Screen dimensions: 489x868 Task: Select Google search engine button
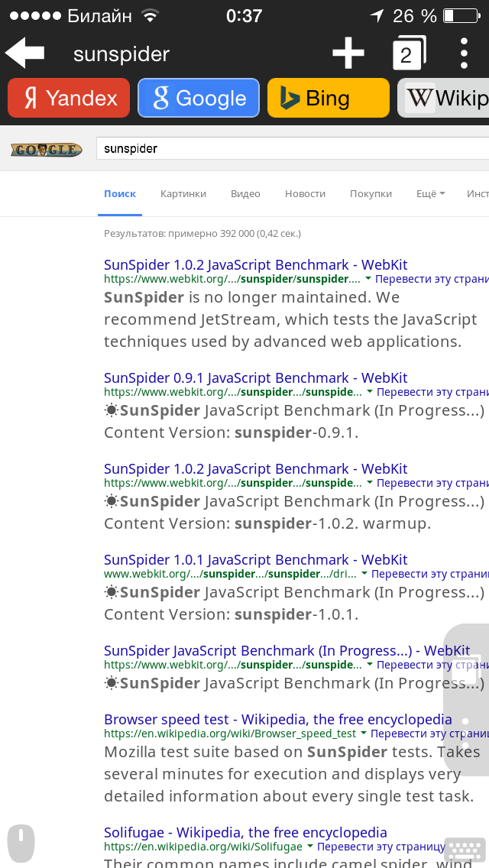[x=199, y=98]
